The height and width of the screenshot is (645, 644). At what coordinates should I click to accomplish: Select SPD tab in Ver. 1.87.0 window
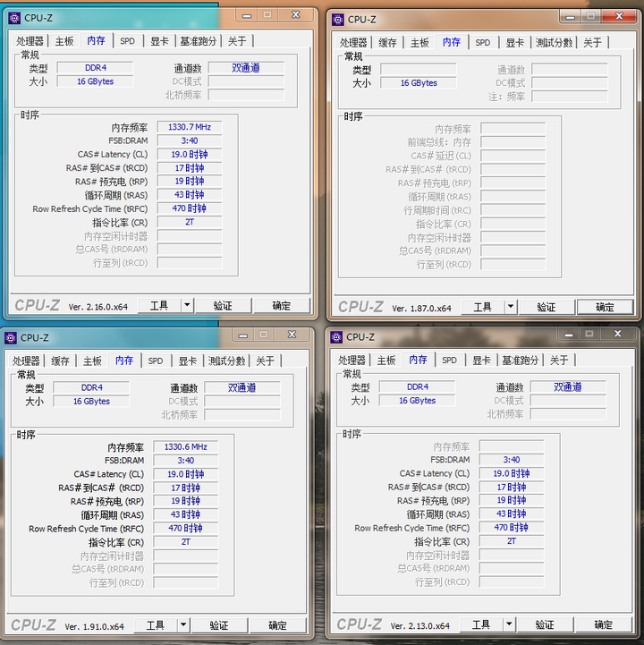[483, 43]
